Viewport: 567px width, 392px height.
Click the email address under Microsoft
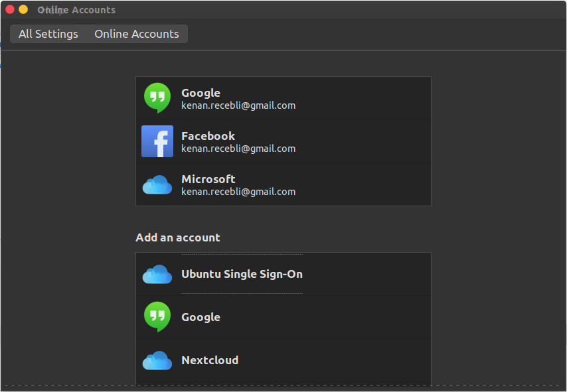238,192
